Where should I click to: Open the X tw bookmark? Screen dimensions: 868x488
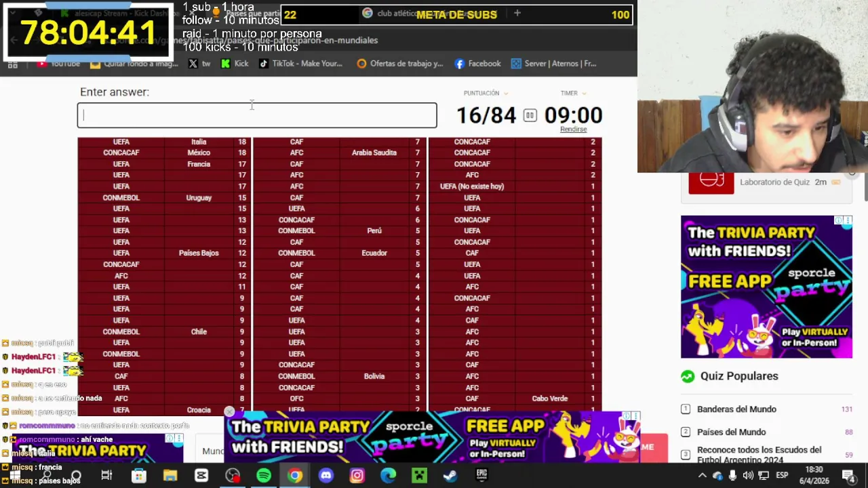[199, 64]
